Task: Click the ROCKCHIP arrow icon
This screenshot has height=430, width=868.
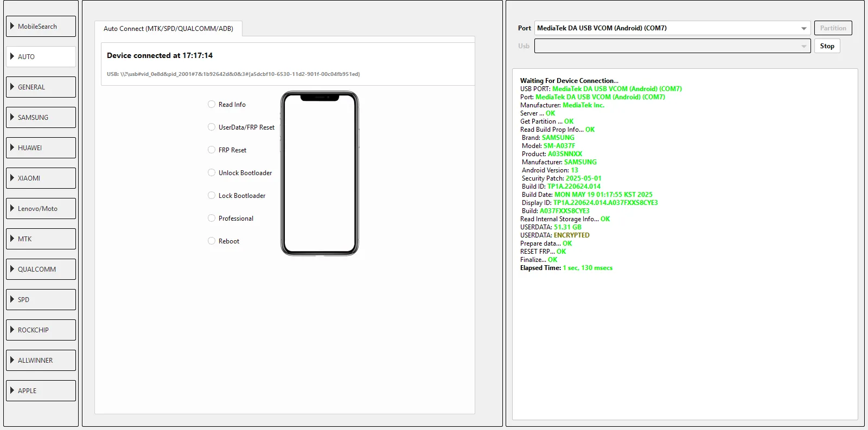Action: pos(12,330)
